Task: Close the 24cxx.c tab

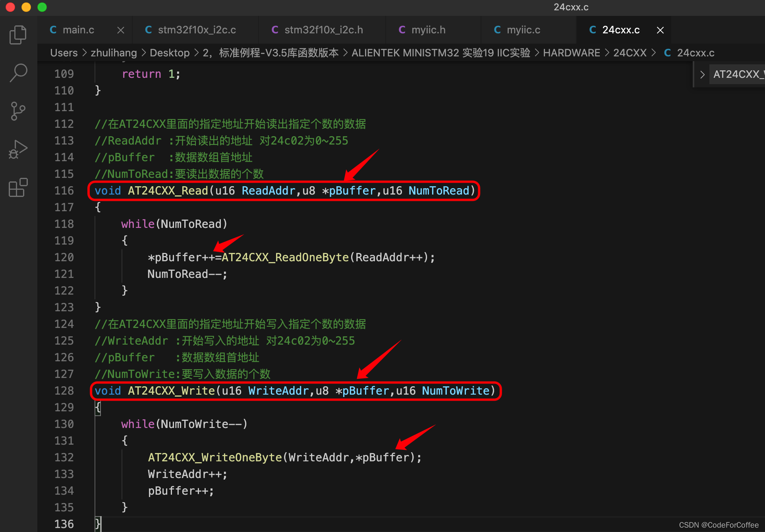Action: point(660,30)
